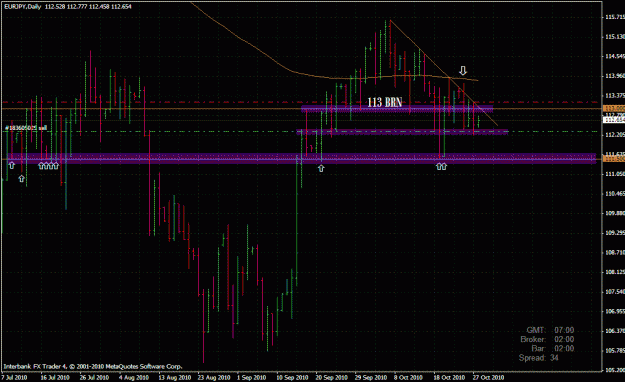This screenshot has width=625, height=382.
Task: Click the 115.715 price axis label
Action: pos(614,17)
